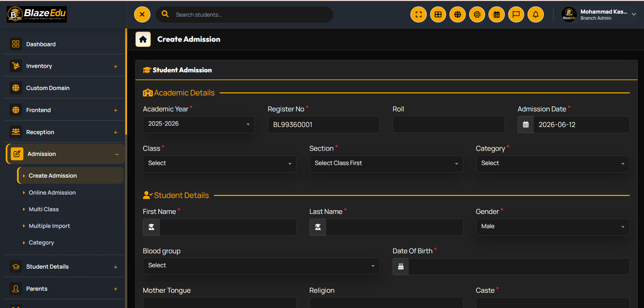The height and width of the screenshot is (308, 644).
Task: Click the Student Details graduation icon
Action: click(x=16, y=267)
